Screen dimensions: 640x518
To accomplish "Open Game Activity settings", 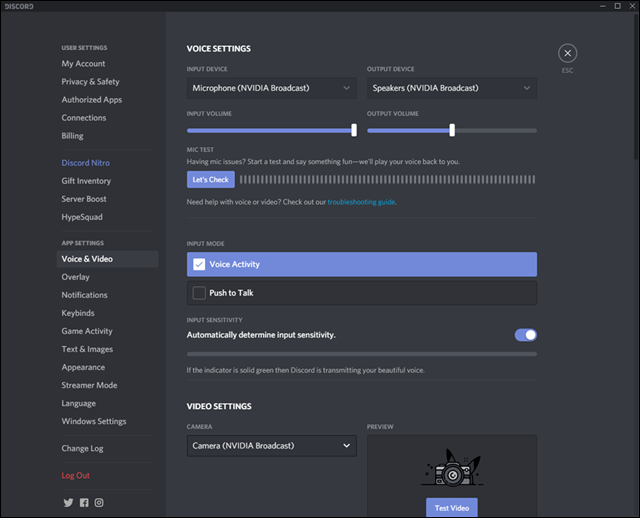I will click(87, 331).
